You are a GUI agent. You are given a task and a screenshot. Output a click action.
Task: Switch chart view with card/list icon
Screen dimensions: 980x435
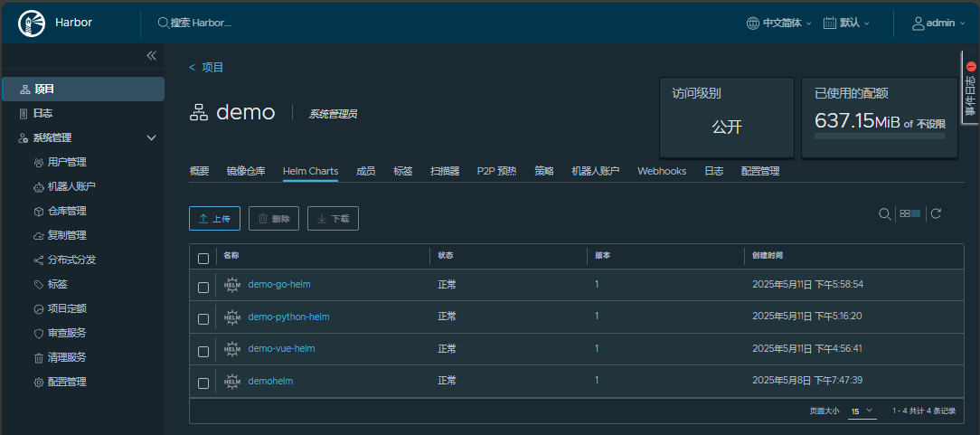pos(910,213)
